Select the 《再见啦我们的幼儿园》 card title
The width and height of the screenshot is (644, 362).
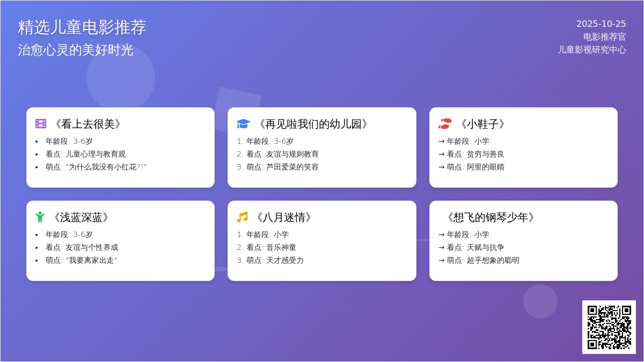coord(313,123)
